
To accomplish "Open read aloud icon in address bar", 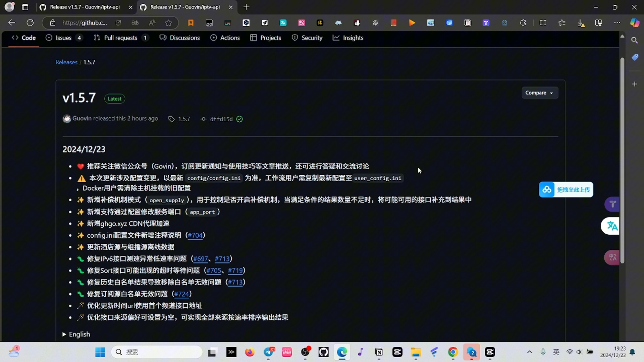I will click(152, 23).
